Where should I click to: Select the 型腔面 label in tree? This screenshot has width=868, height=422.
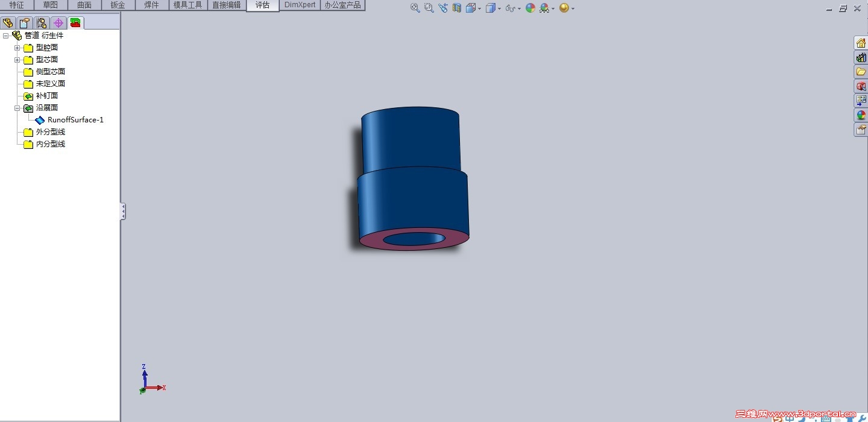[47, 48]
